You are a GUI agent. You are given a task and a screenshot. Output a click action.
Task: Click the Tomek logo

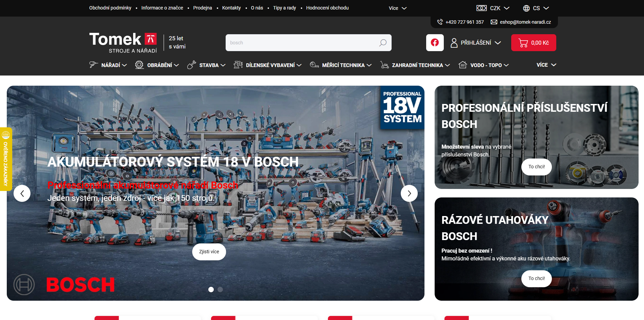[123, 43]
